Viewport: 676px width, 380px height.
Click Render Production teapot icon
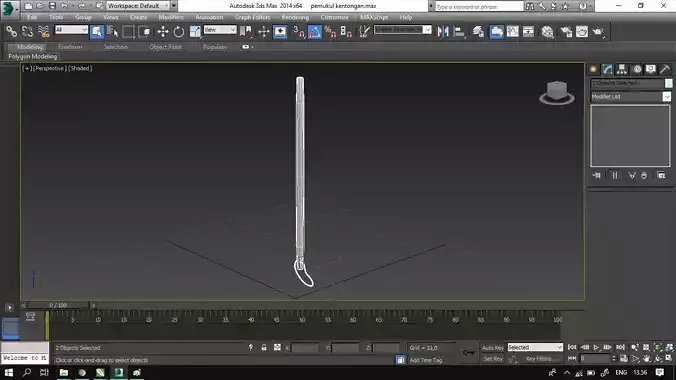tap(598, 31)
